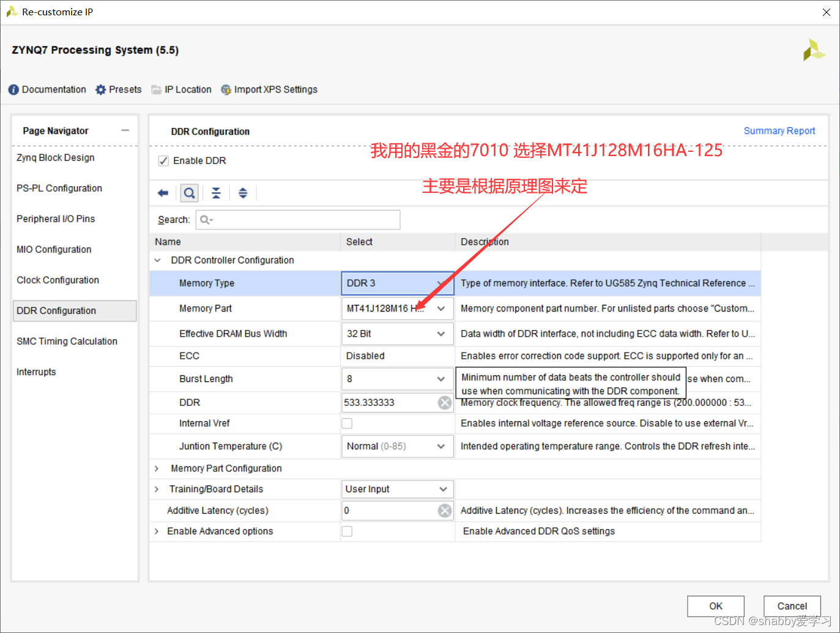The height and width of the screenshot is (633, 840).
Task: Enable the Internal Vref checkbox
Action: coord(347,423)
